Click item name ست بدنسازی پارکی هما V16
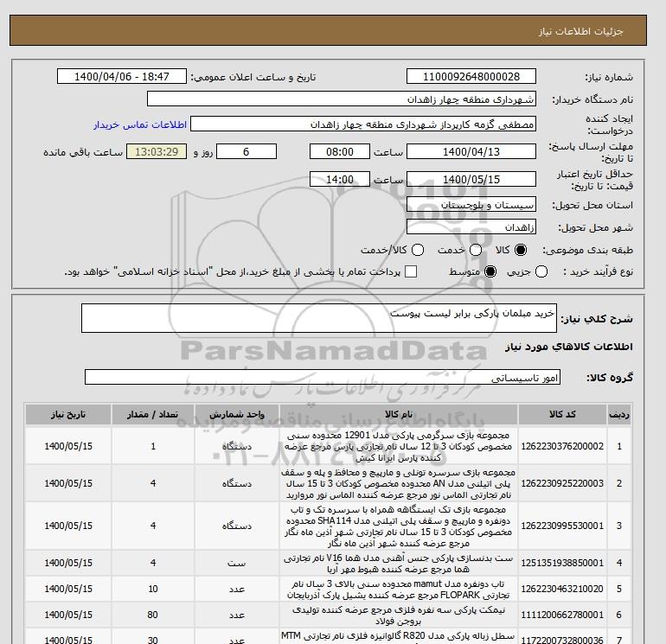The height and width of the screenshot is (644, 666). (x=399, y=563)
